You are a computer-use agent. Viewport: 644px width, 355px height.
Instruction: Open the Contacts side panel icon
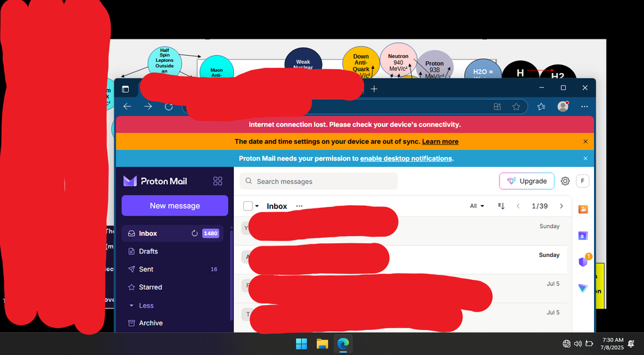[x=583, y=209]
